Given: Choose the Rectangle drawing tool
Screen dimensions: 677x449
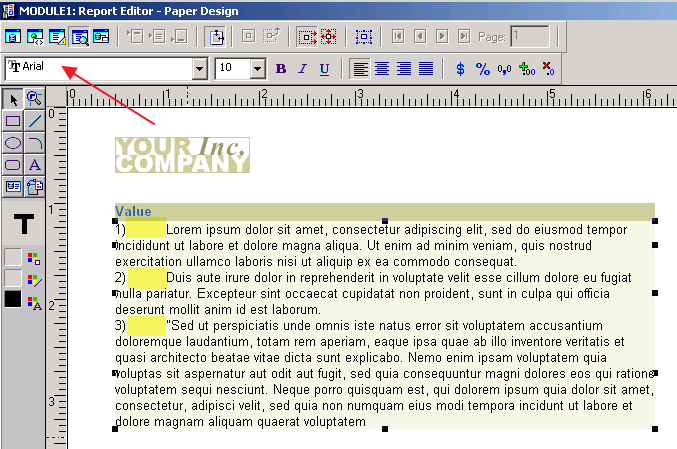Looking at the screenshot, I should click(x=13, y=120).
